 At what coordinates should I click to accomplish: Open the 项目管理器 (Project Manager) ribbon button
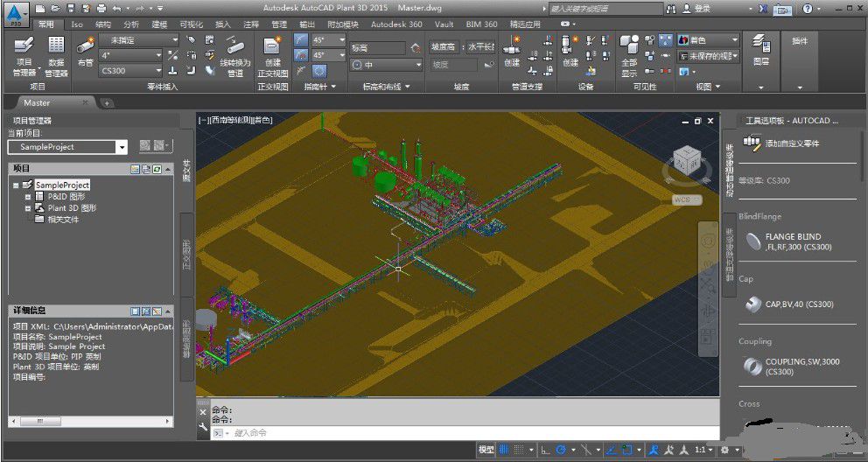click(x=24, y=56)
